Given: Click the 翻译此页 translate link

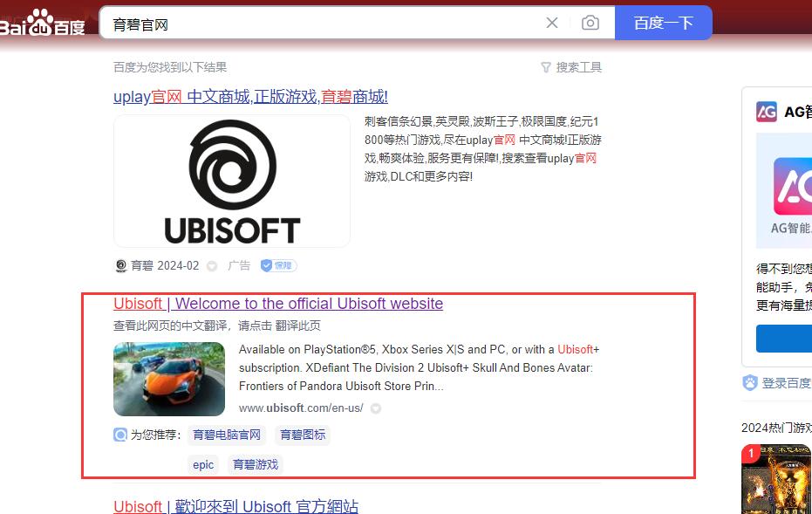Looking at the screenshot, I should pyautogui.click(x=297, y=326).
